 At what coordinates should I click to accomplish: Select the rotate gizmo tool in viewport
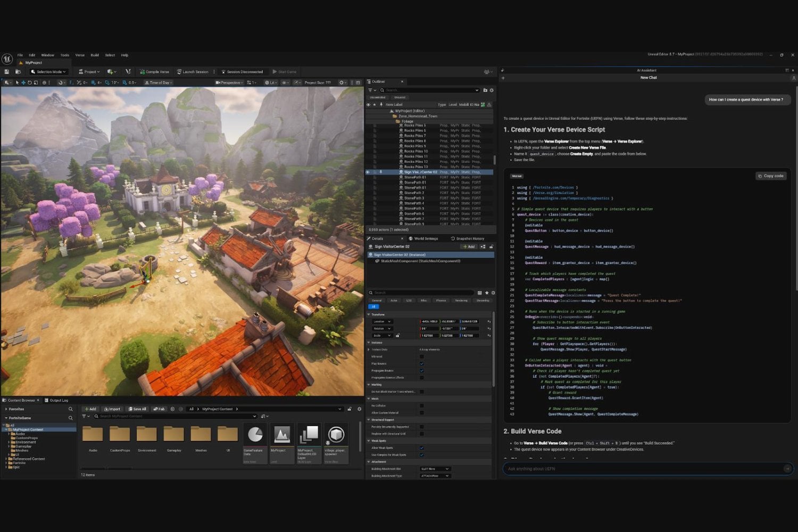(30, 82)
